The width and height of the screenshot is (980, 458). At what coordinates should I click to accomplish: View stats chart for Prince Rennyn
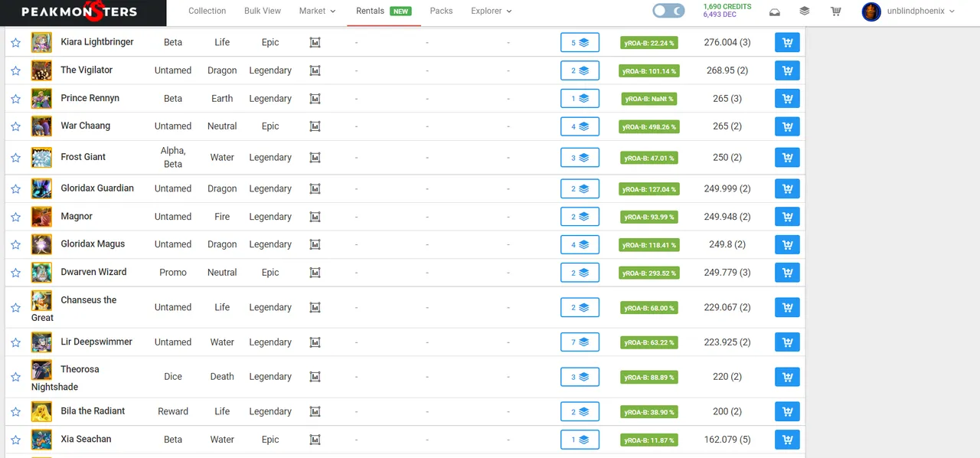315,99
